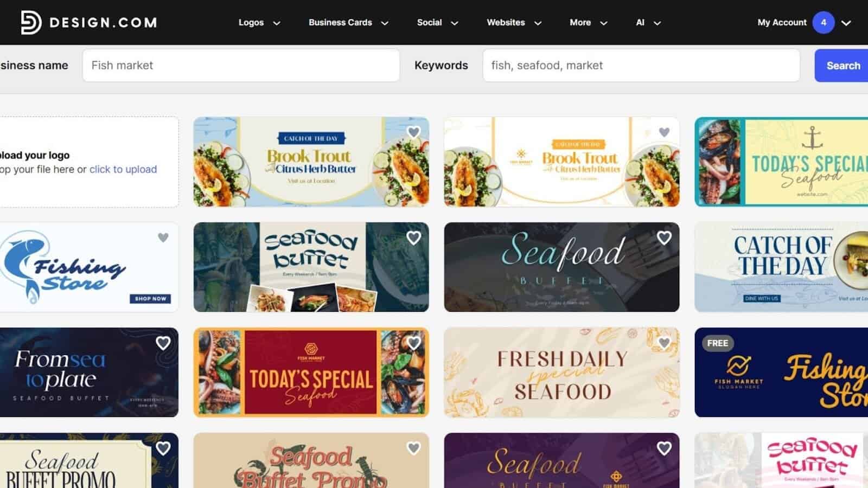Favorite the blue Brook Trout banner template
The image size is (868, 488).
tap(414, 132)
